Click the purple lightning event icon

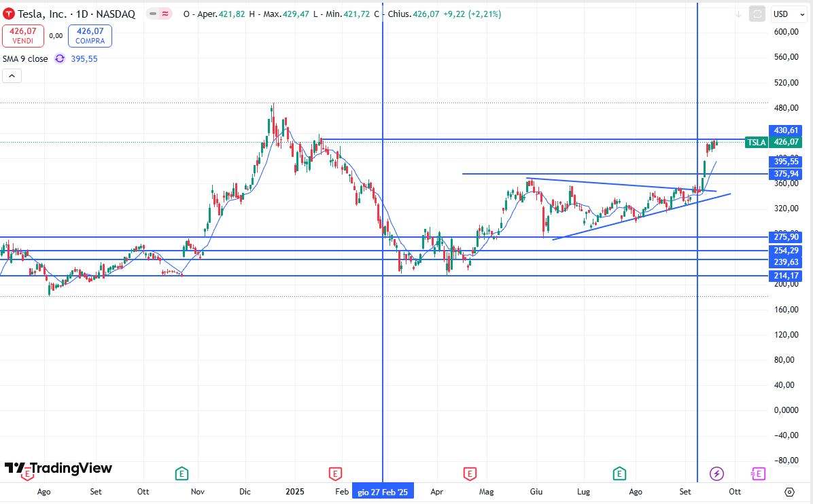(x=716, y=473)
